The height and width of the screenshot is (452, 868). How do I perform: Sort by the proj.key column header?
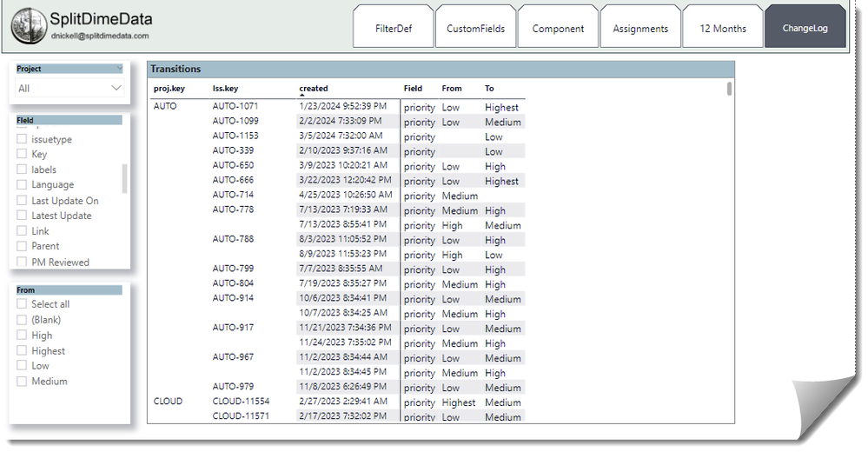pyautogui.click(x=169, y=88)
